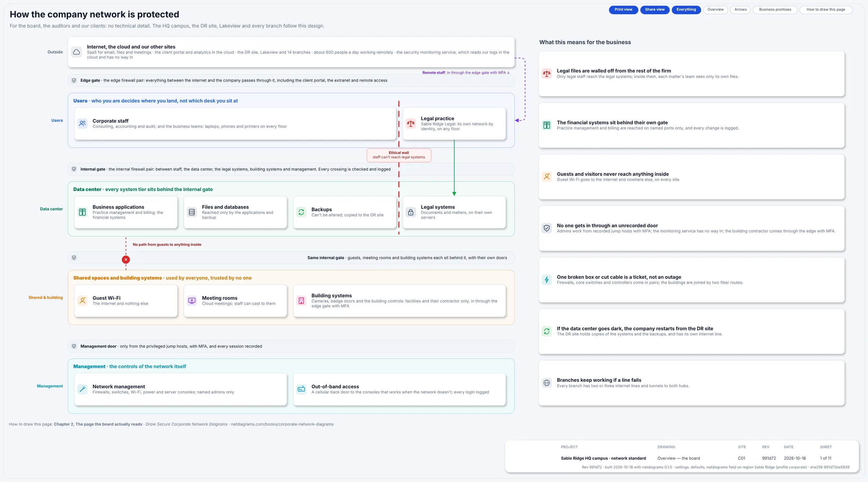Select the Guests and visitors never reach card
The height and width of the screenshot is (482, 868).
692,177
